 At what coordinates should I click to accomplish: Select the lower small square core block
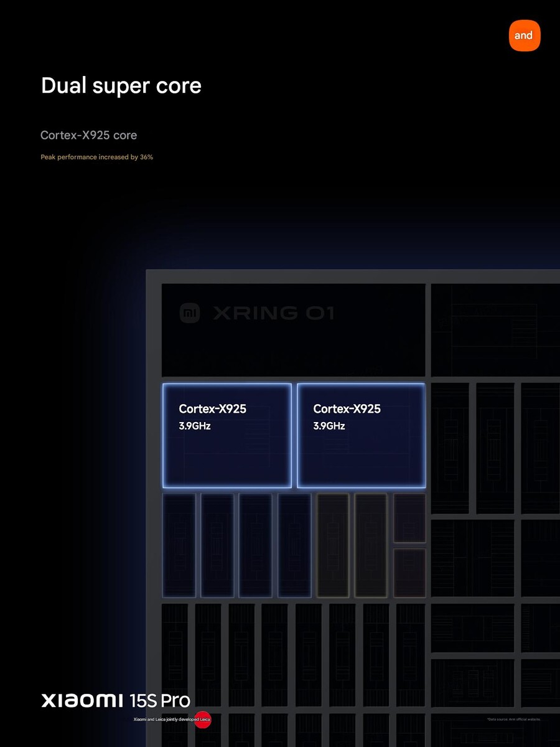[x=410, y=573]
